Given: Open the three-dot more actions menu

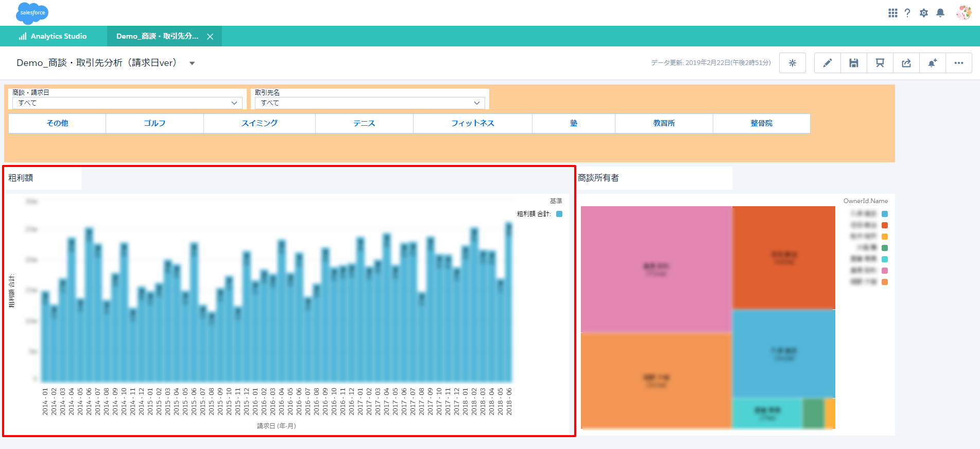Looking at the screenshot, I should pyautogui.click(x=958, y=63).
